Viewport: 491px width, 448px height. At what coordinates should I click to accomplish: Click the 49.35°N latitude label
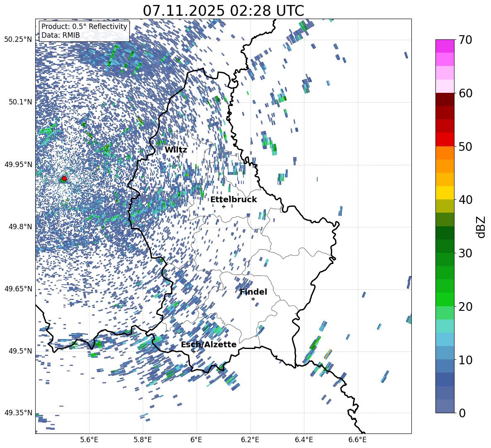18,413
